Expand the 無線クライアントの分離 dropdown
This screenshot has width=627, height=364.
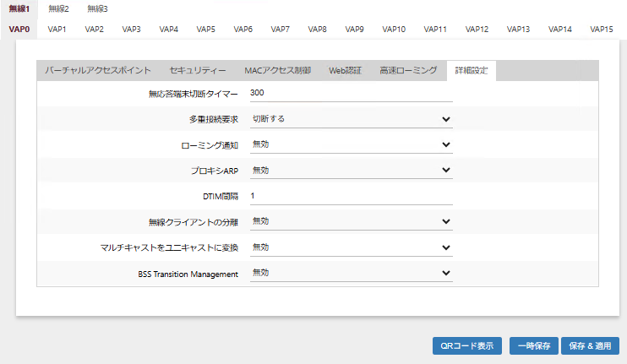[x=351, y=221]
